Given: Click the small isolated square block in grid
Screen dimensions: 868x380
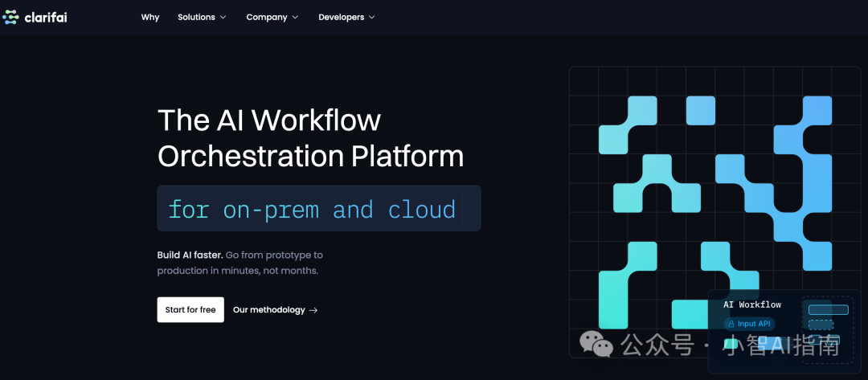Looking at the screenshot, I should pos(700,110).
